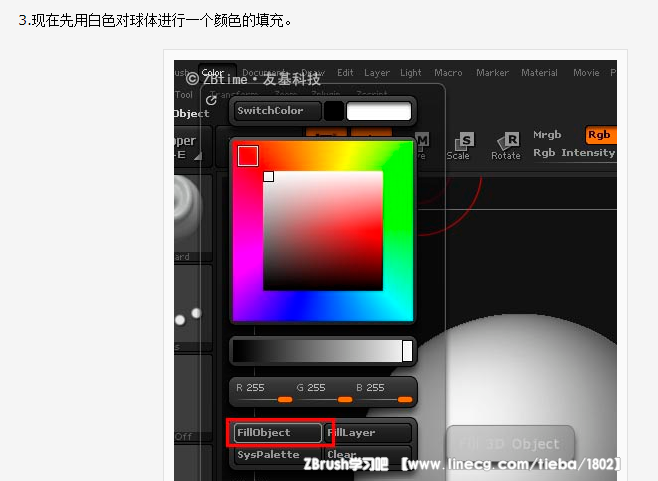Screen dimensions: 658x481
Task: Open the Macro menu
Action: coord(448,73)
